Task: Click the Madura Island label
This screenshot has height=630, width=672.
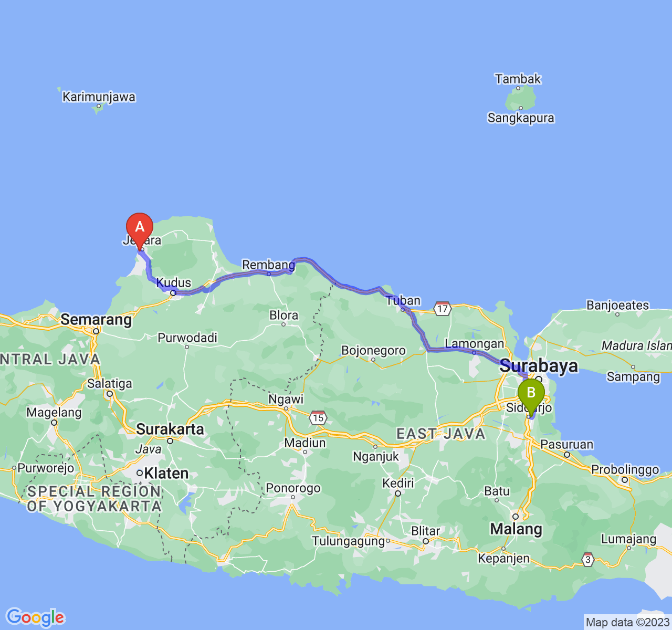Action: tap(636, 345)
